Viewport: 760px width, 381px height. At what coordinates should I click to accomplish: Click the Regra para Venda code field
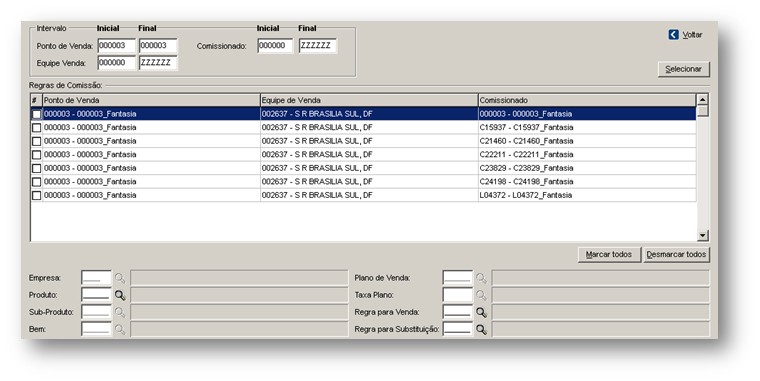click(x=458, y=312)
